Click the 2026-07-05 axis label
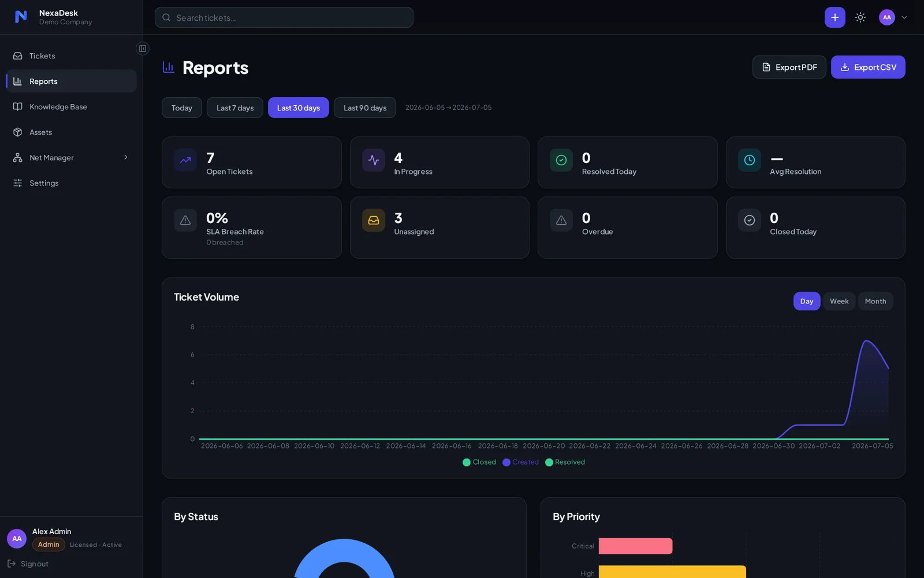 872,446
